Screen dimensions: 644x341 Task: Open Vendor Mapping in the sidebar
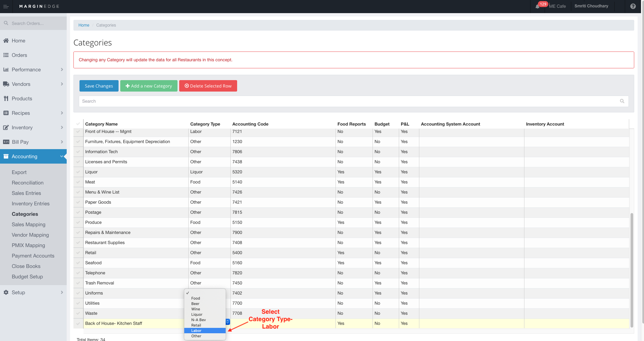[30, 235]
